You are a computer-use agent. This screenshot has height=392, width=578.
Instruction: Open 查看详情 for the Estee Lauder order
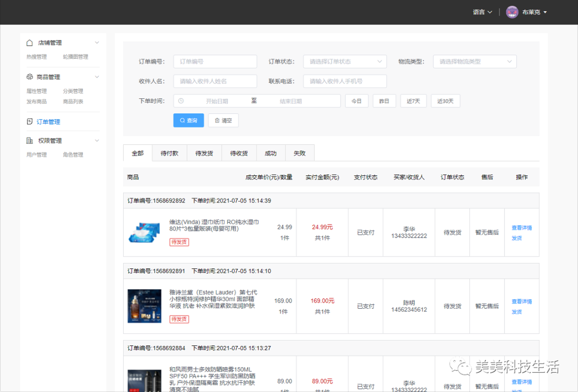(x=521, y=301)
